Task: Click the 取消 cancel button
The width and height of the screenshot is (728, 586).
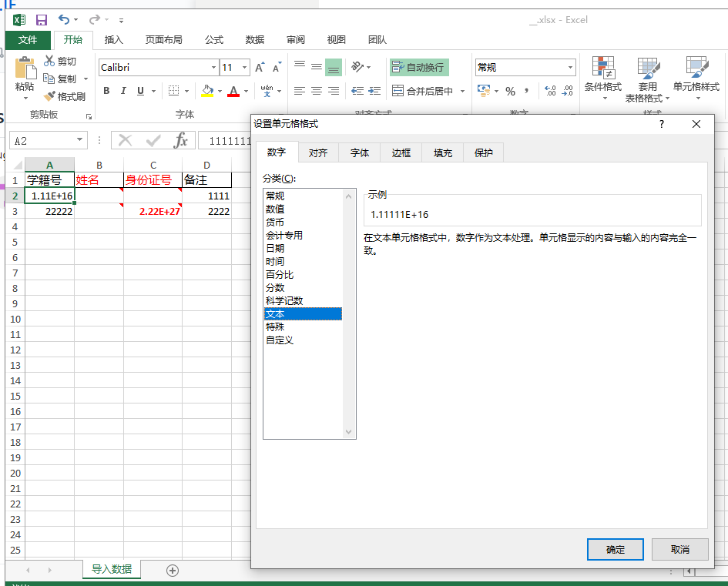Action: [679, 549]
